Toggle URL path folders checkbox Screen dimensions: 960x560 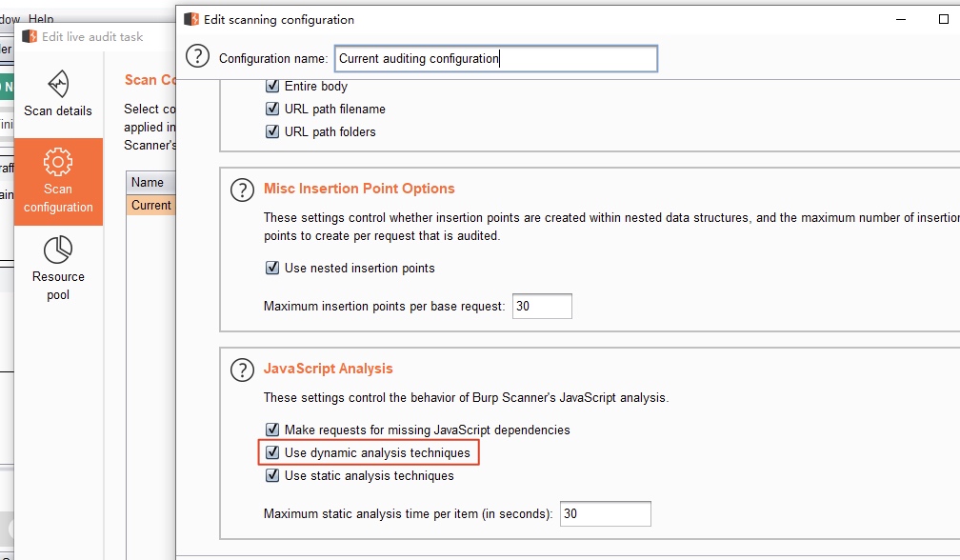pos(272,131)
